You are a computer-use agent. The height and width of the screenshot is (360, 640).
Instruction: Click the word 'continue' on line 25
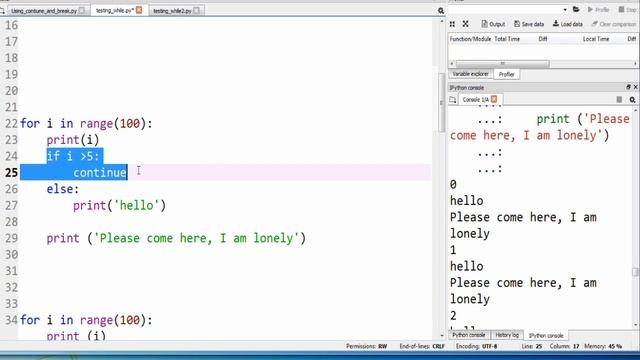pyautogui.click(x=100, y=173)
